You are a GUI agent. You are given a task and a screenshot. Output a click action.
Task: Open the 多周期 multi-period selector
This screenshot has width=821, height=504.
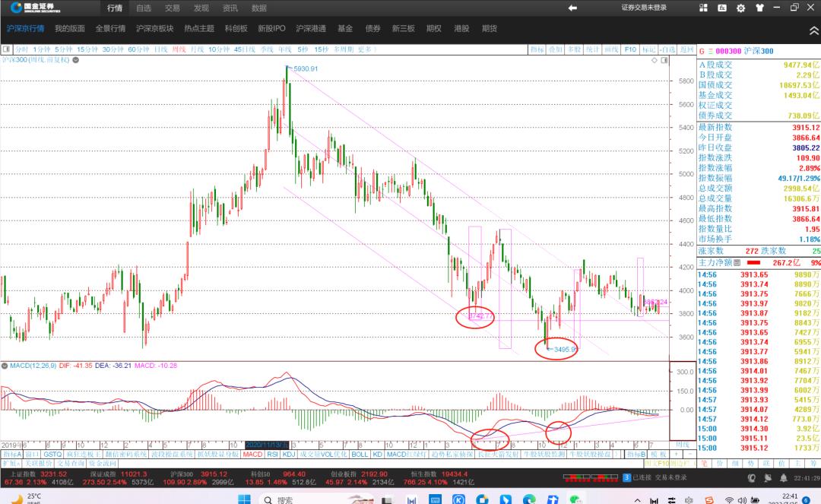click(x=344, y=49)
